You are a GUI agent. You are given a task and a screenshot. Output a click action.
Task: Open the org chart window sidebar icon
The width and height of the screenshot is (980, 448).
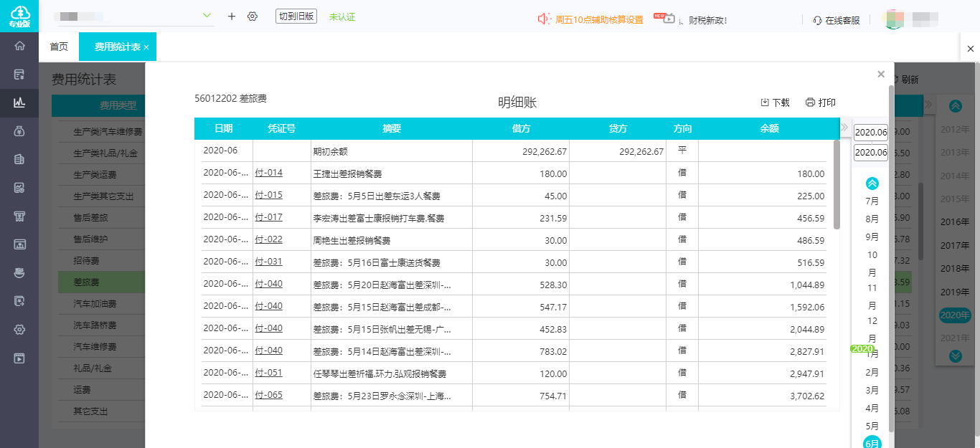point(19,244)
